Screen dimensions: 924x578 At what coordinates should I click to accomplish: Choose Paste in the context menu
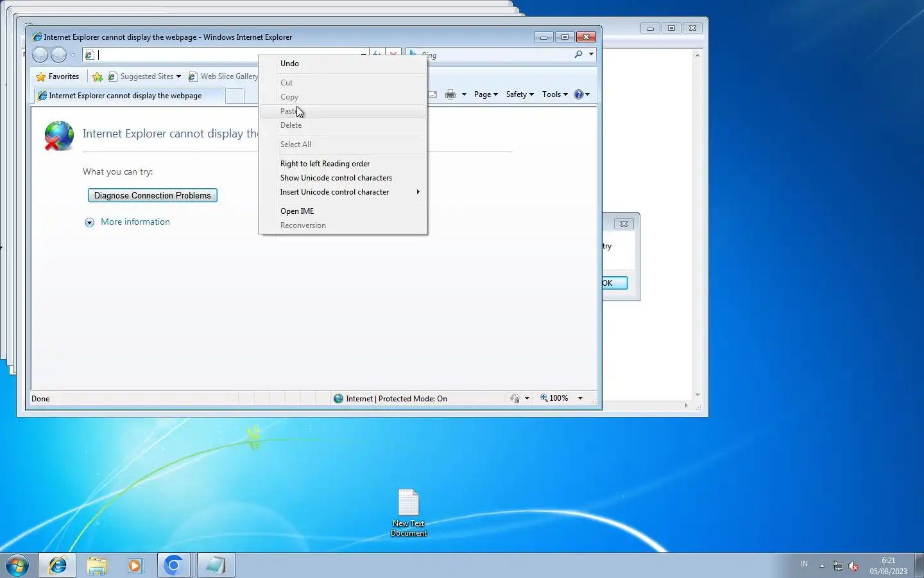[x=343, y=111]
